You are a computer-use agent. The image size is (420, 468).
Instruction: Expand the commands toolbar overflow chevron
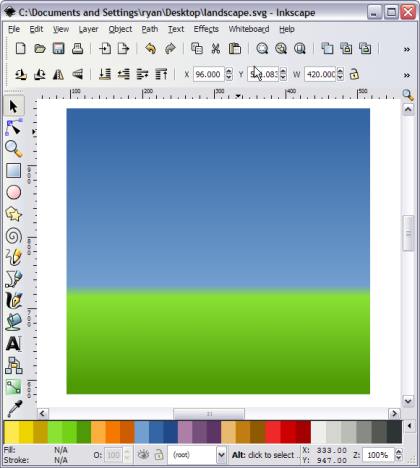[x=407, y=49]
